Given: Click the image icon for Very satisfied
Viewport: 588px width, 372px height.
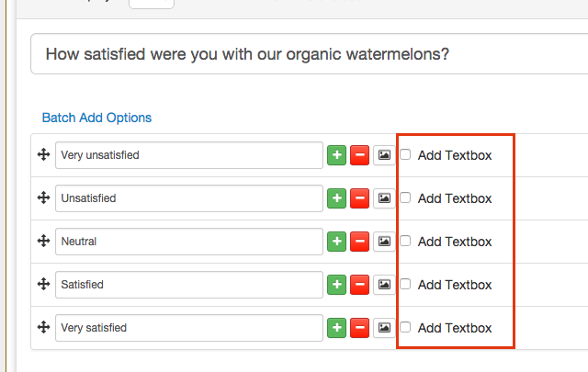Looking at the screenshot, I should pyautogui.click(x=384, y=328).
